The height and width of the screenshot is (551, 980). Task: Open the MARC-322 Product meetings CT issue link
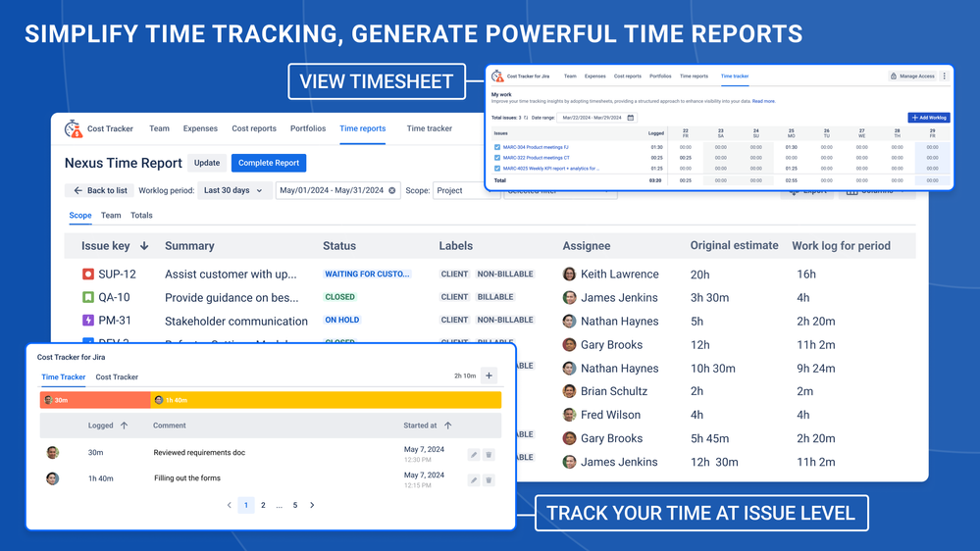(x=537, y=158)
